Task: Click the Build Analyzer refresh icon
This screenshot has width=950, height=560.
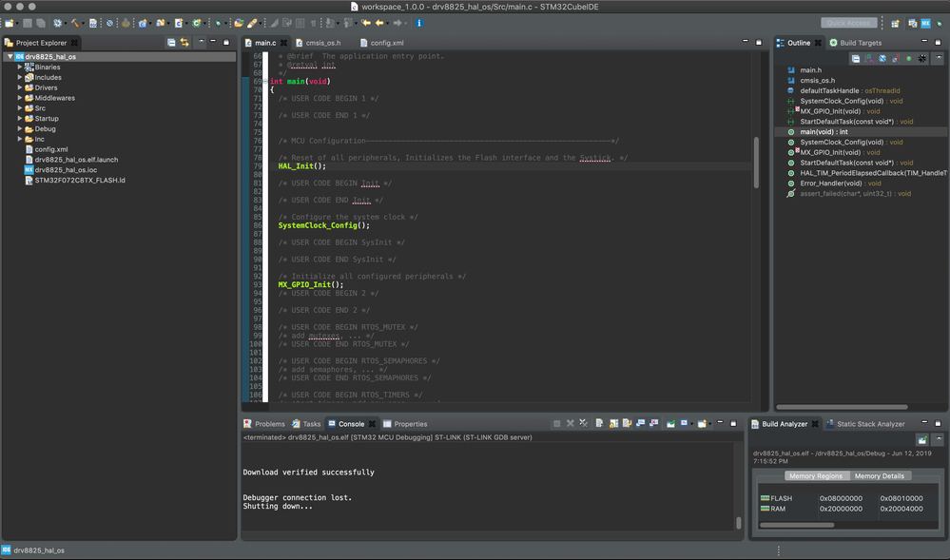Action: point(922,439)
